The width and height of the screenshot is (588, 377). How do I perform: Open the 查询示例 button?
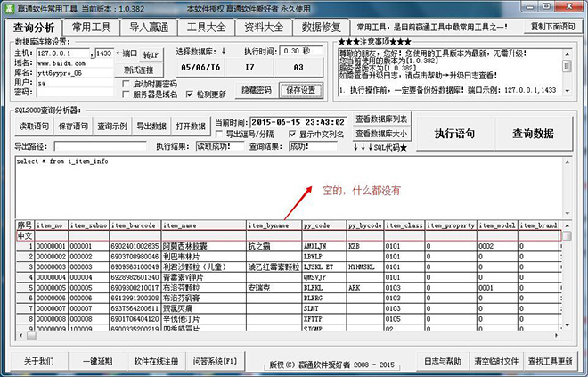coord(112,127)
